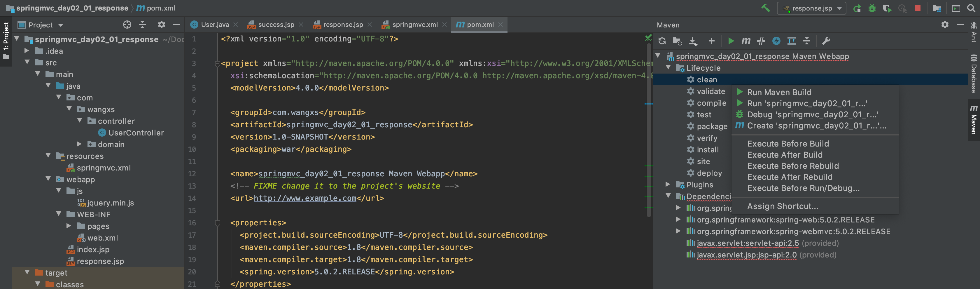Click Execute Maven Goal 'm' icon
Image resolution: width=980 pixels, height=289 pixels.
click(x=746, y=41)
